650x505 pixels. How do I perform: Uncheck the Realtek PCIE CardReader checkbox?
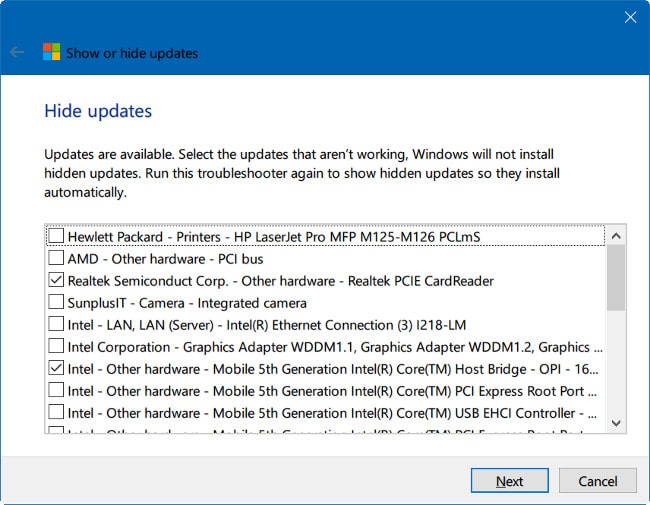tap(56, 280)
